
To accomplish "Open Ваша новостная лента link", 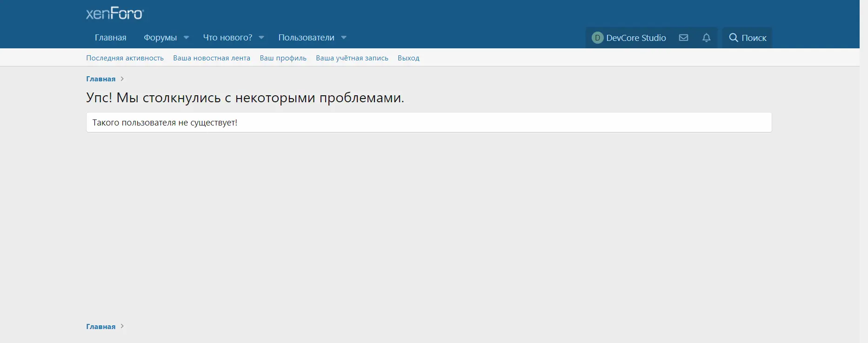I will (x=212, y=58).
